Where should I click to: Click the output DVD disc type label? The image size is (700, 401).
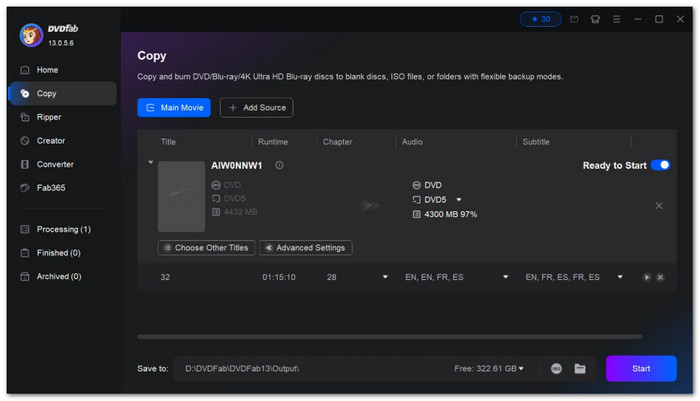tap(433, 185)
